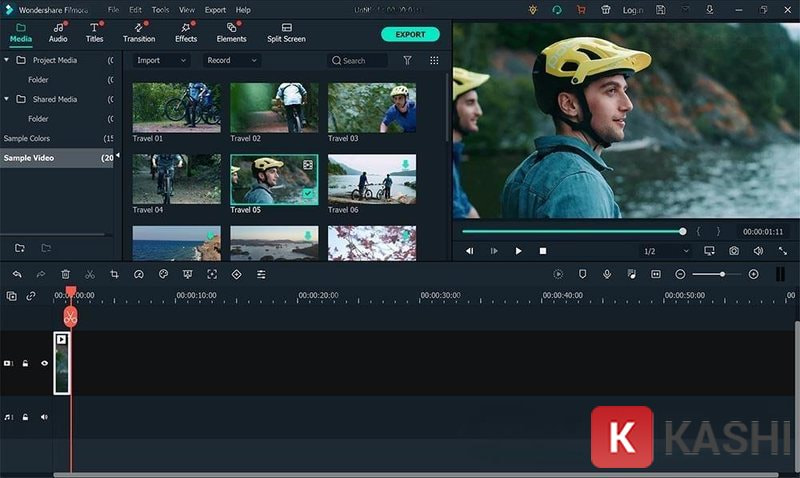
Task: Open the File menu
Action: 113,10
